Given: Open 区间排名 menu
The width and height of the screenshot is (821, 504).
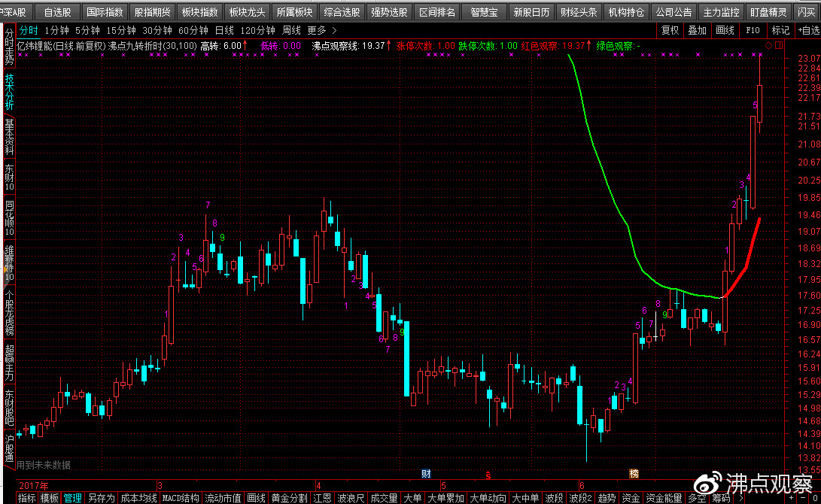Looking at the screenshot, I should (x=436, y=11).
